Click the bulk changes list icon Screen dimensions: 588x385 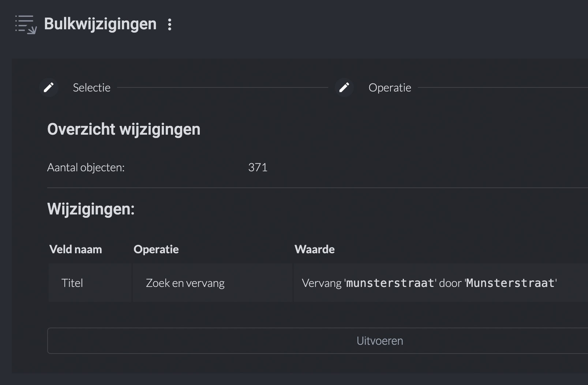pos(26,25)
